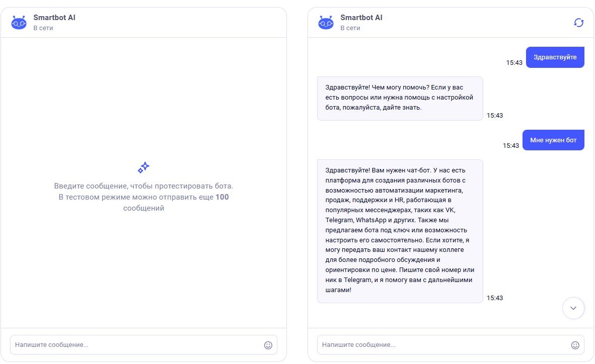Image resolution: width=595 pixels, height=364 pixels.
Task: Click the long bot reply about the chat-bot platform
Action: pyautogui.click(x=400, y=231)
